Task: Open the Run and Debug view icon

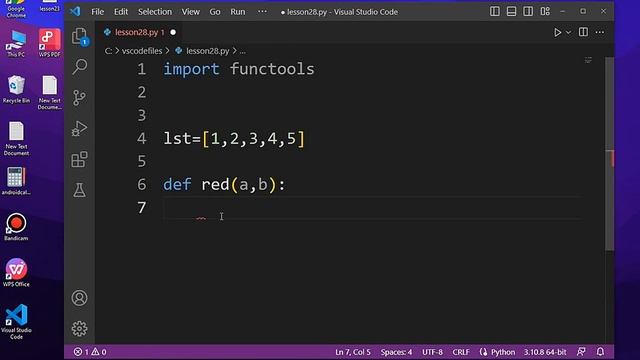Action: pos(80,129)
